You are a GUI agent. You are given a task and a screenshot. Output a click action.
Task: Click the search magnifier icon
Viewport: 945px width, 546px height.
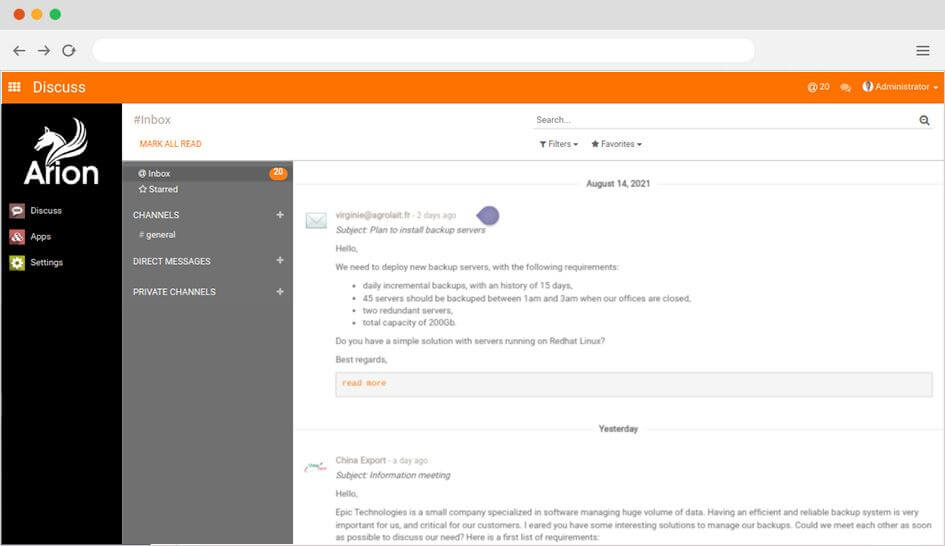(924, 120)
